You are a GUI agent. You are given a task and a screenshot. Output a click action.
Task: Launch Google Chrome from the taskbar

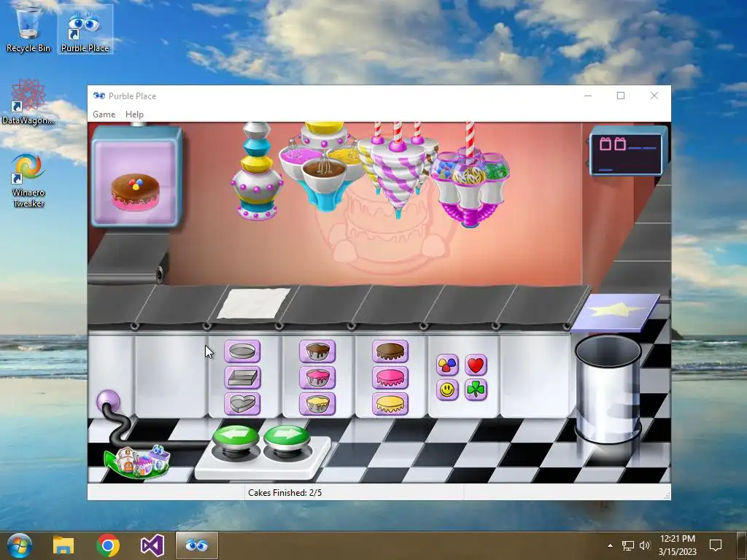click(x=108, y=545)
